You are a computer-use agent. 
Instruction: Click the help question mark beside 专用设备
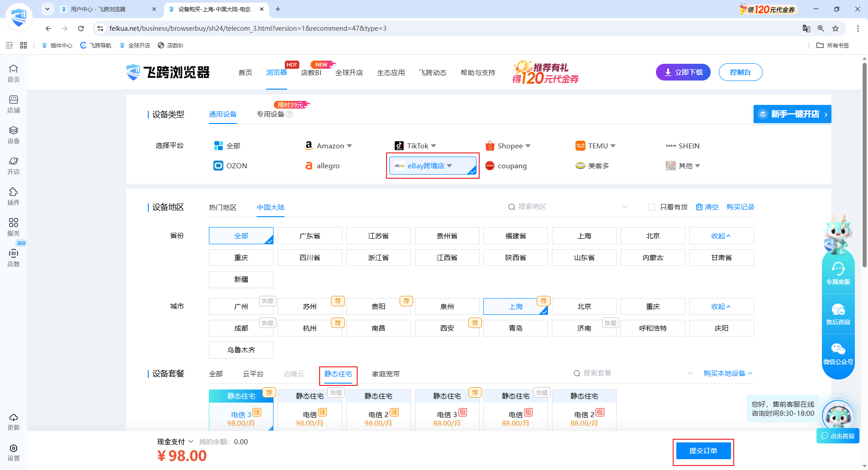pos(289,114)
